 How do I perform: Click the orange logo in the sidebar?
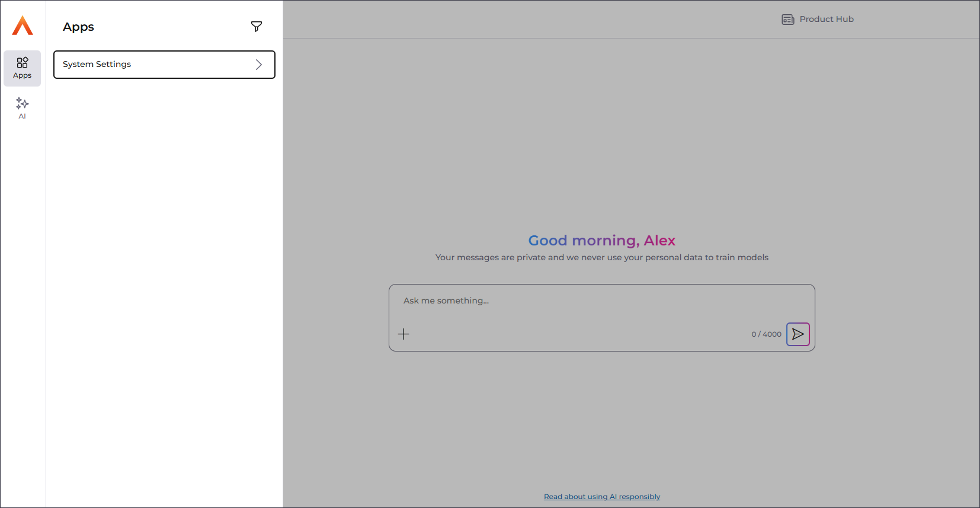pyautogui.click(x=23, y=25)
